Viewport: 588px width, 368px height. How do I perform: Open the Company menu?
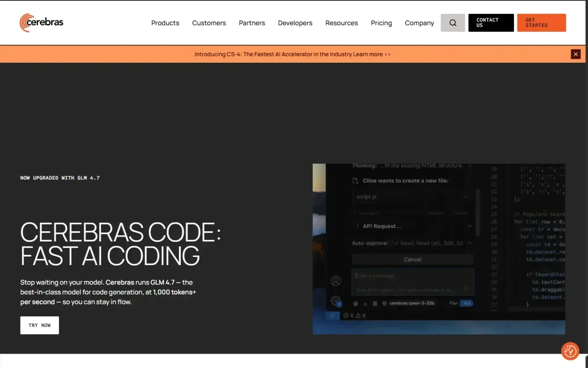(419, 23)
